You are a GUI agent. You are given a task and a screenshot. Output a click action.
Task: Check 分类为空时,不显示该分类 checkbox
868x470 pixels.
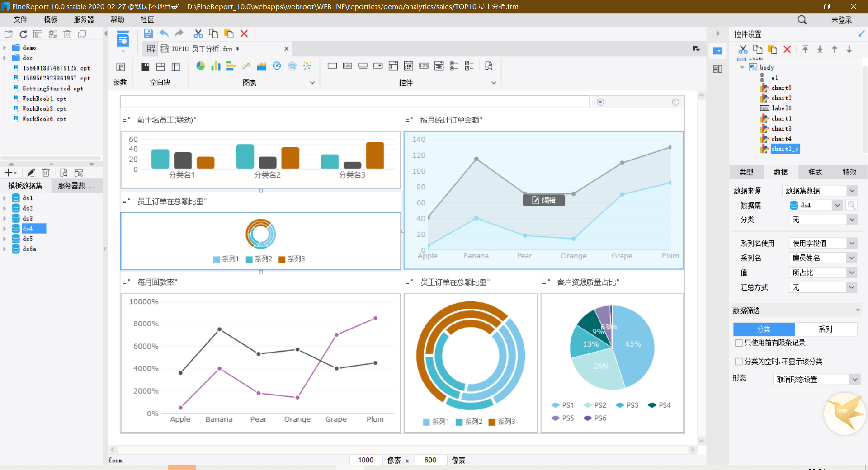(x=739, y=362)
